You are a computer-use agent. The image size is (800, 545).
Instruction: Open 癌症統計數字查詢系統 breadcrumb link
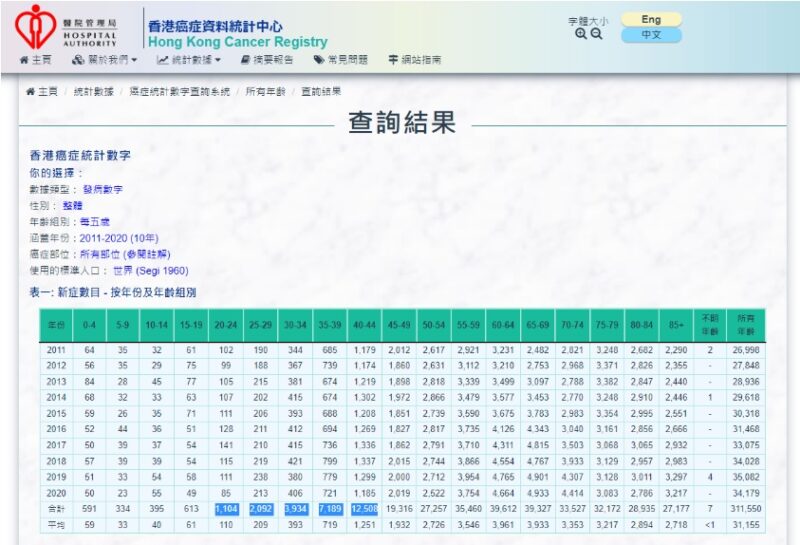tap(180, 91)
